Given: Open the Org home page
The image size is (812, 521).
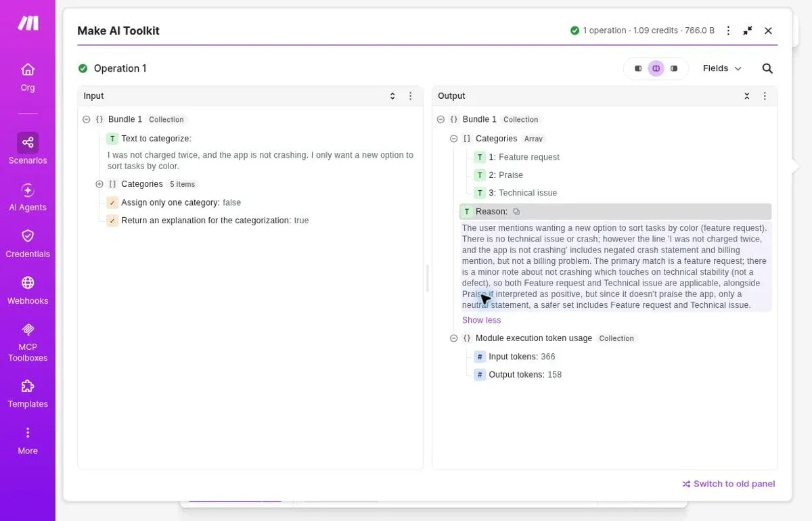Looking at the screenshot, I should 28,77.
